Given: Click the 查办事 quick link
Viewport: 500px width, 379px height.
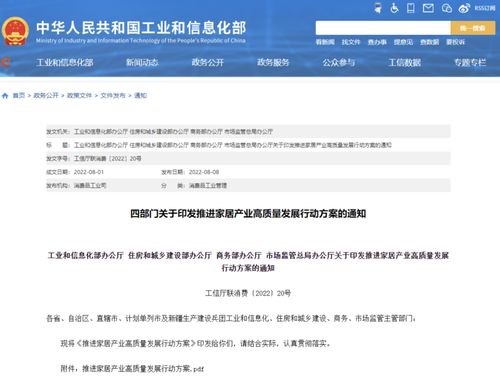Looking at the screenshot, I should (x=377, y=42).
